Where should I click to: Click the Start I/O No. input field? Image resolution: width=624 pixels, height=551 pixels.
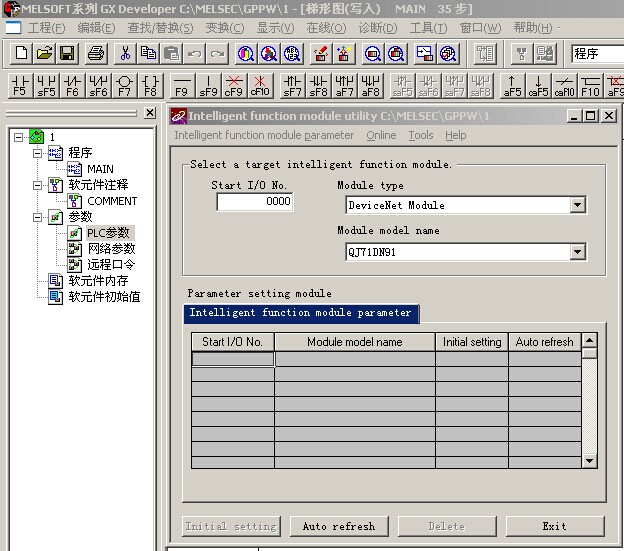[255, 201]
